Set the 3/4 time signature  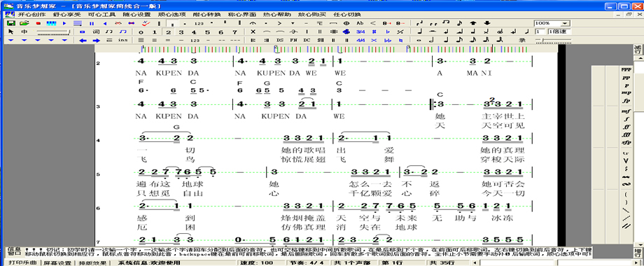360,31
